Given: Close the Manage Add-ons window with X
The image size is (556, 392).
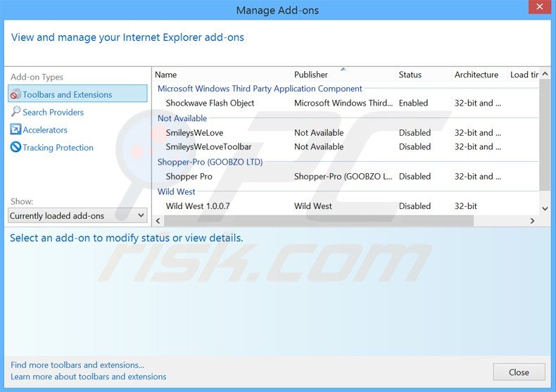Looking at the screenshot, I should [x=539, y=7].
